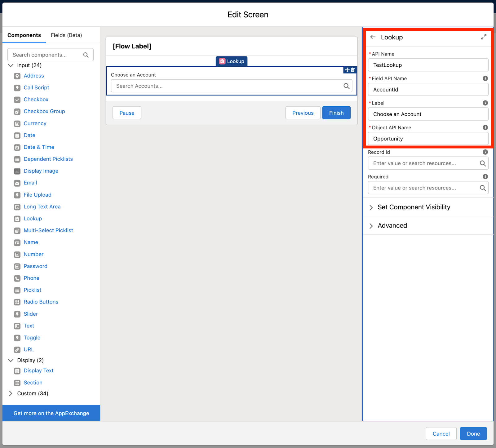Open the Required field info tooltip
Screen dimensions: 496x448
tap(485, 176)
